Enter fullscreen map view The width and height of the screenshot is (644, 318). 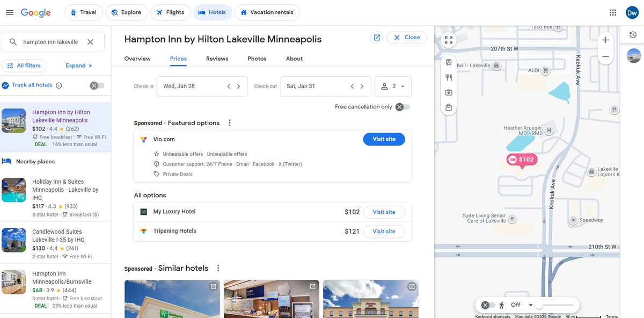(x=449, y=40)
